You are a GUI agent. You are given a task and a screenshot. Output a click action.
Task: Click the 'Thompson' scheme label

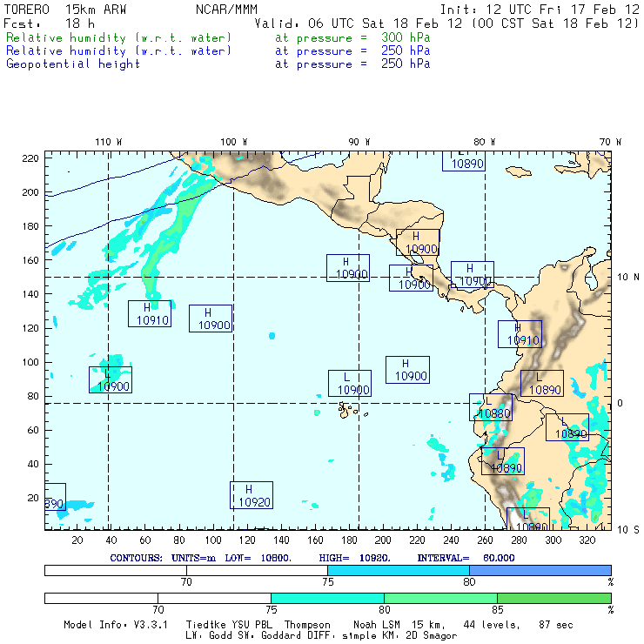[x=307, y=625]
